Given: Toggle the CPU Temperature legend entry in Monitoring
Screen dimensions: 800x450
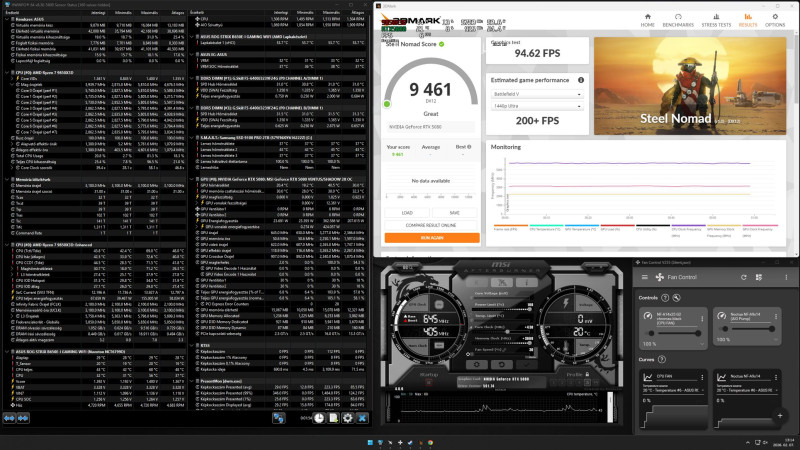Looking at the screenshot, I should pyautogui.click(x=546, y=228).
